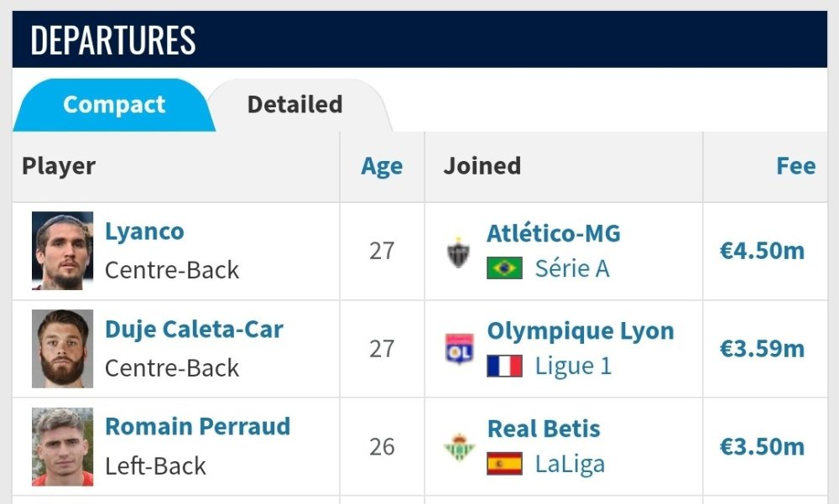Open the LaLiga league link
Viewport: 839px width, 504px height.
(x=570, y=464)
